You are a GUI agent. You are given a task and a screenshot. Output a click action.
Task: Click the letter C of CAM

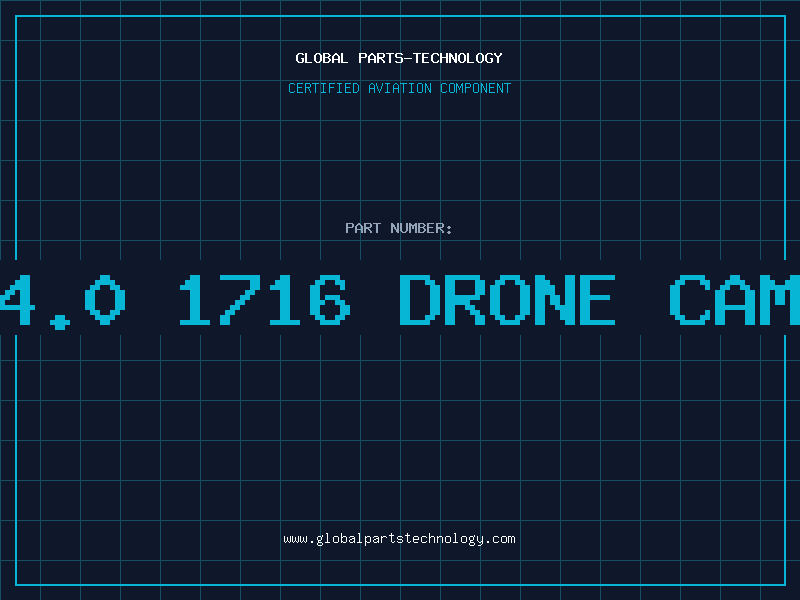tap(690, 300)
